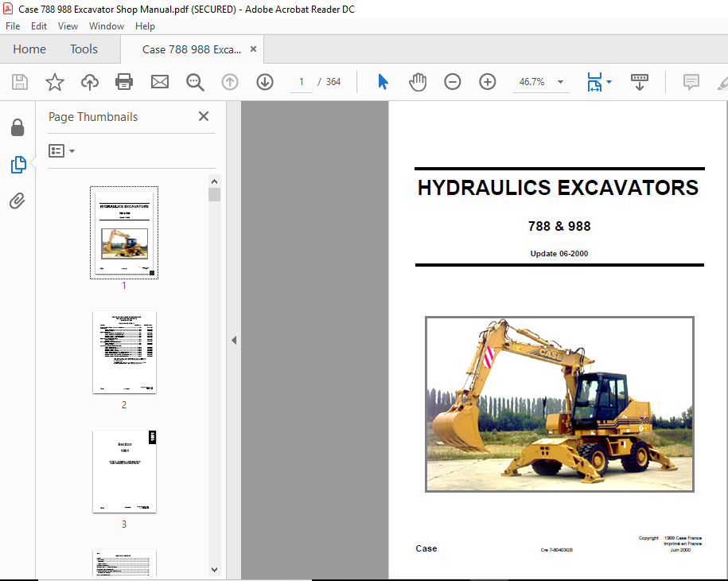The image size is (728, 581).
Task: Click the 'Case' footer text
Action: pos(426,548)
